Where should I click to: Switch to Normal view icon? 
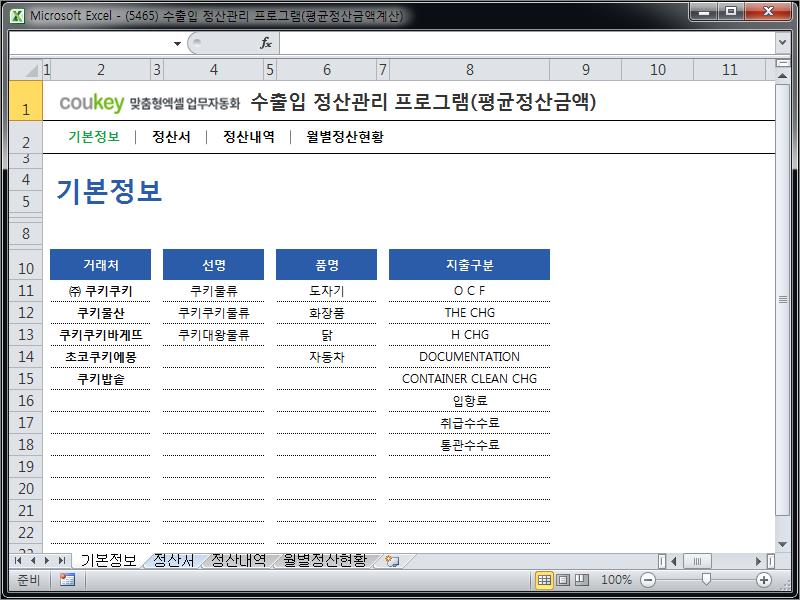[544, 580]
